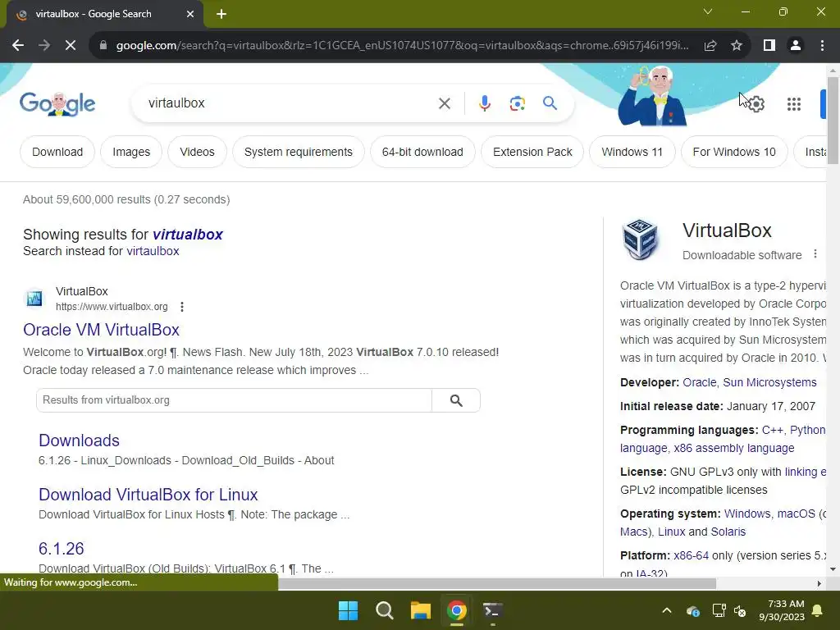
Task: Open the x86 assembly language link
Action: point(734,448)
